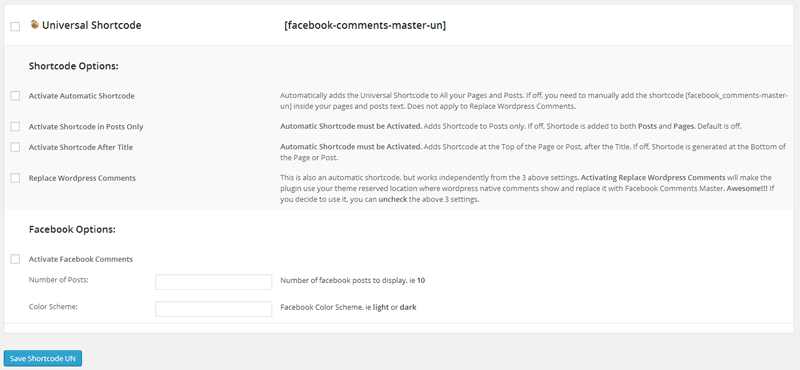The image size is (800, 370).
Task: Save settings with the Save Shortcode UN button
Action: [x=43, y=358]
